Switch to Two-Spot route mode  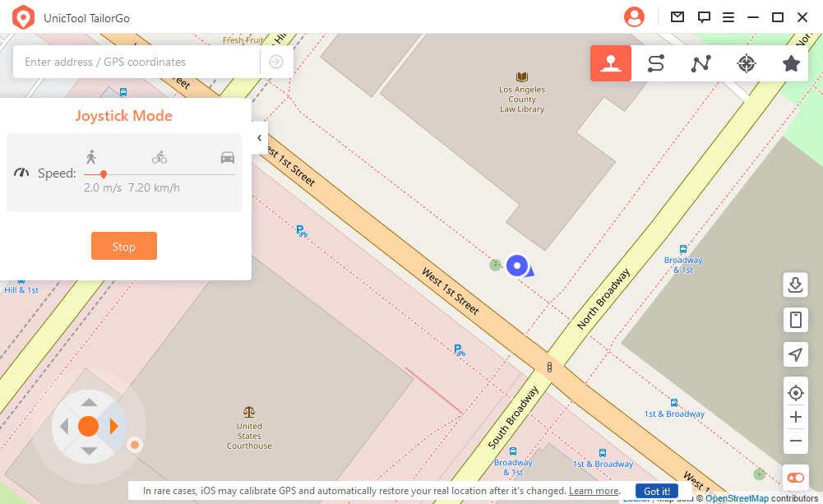point(655,63)
